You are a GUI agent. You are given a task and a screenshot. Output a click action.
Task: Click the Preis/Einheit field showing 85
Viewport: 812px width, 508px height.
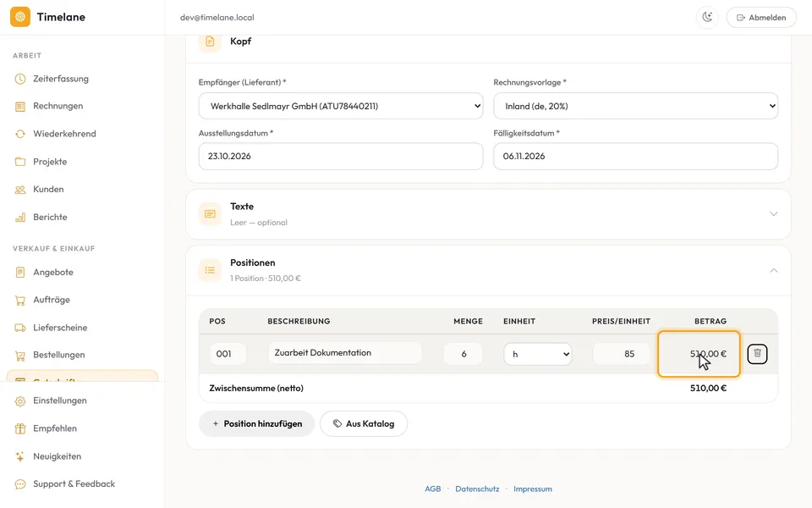pyautogui.click(x=621, y=354)
